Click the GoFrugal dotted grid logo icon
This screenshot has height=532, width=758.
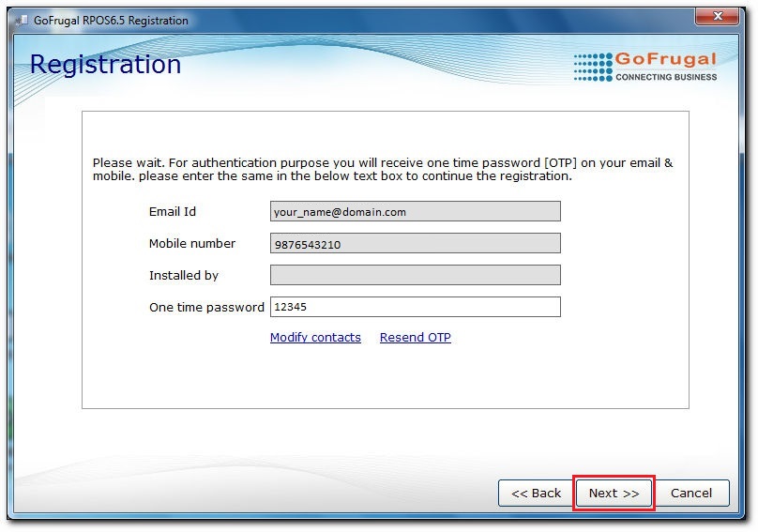593,67
